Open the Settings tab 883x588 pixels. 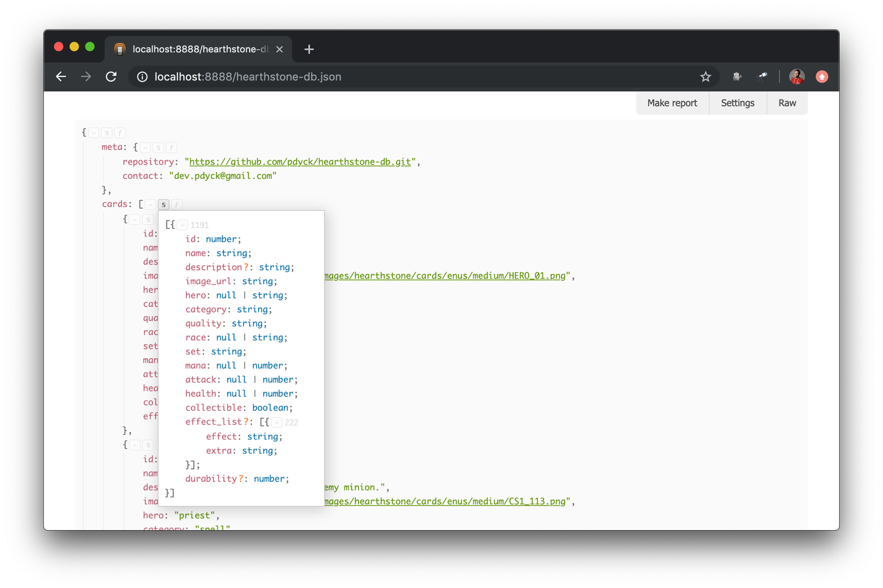click(x=738, y=103)
